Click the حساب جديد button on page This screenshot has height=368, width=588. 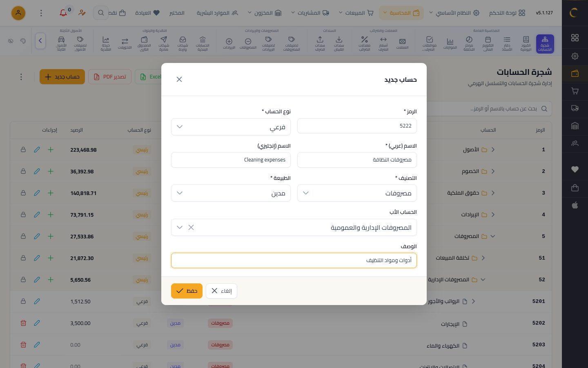point(62,77)
